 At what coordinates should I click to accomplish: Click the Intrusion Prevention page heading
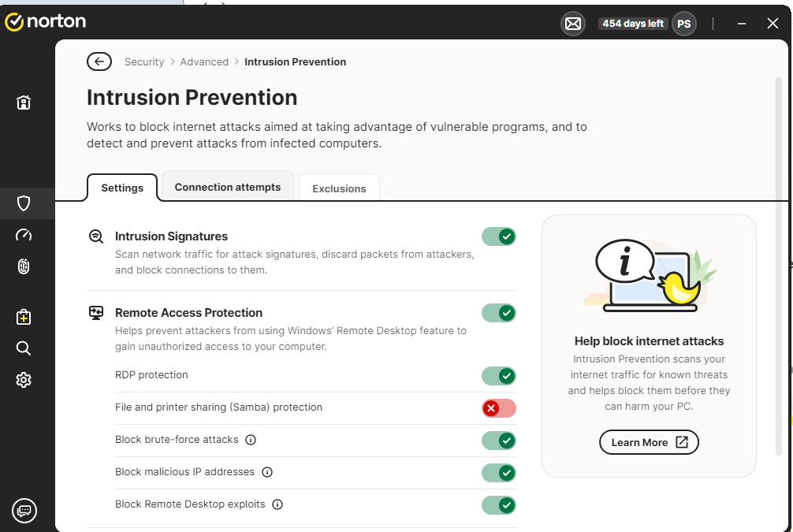click(x=192, y=98)
